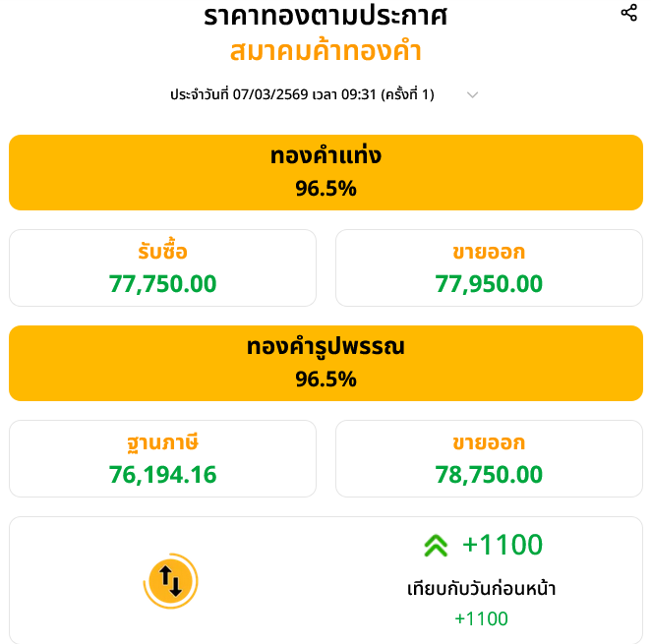Screen dimensions: 651x644
Task: Click the สมาคมค้าทองคำ orange heading
Action: (325, 51)
